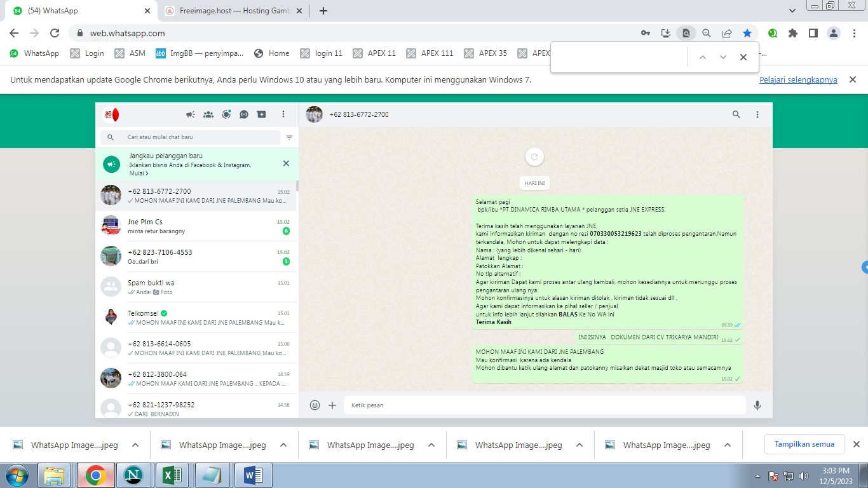
Task: Click Telkomsel contact avatar
Action: [111, 317]
